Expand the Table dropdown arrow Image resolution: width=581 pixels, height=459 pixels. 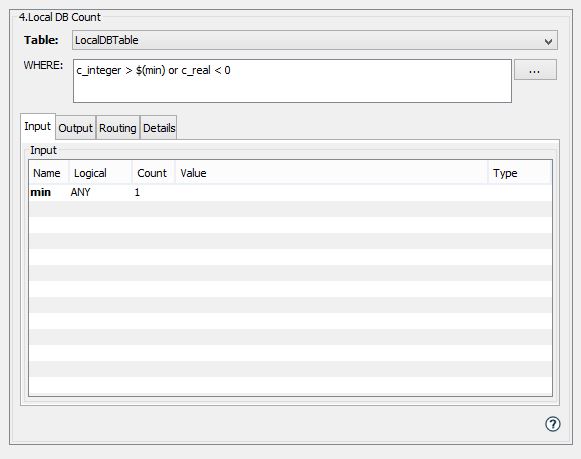click(x=548, y=41)
